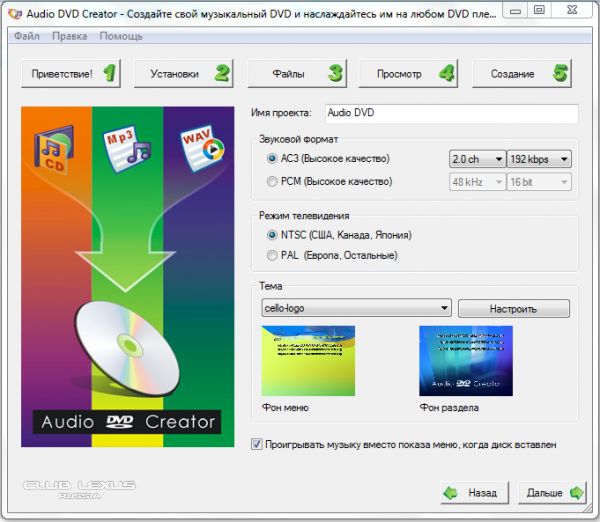Click the Имя проекта text field
This screenshot has width=600, height=522.
coord(452,113)
